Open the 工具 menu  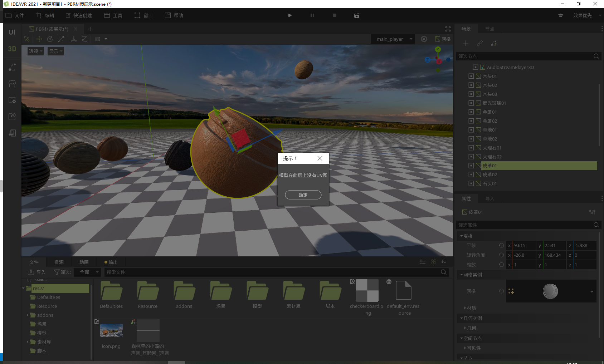click(113, 15)
